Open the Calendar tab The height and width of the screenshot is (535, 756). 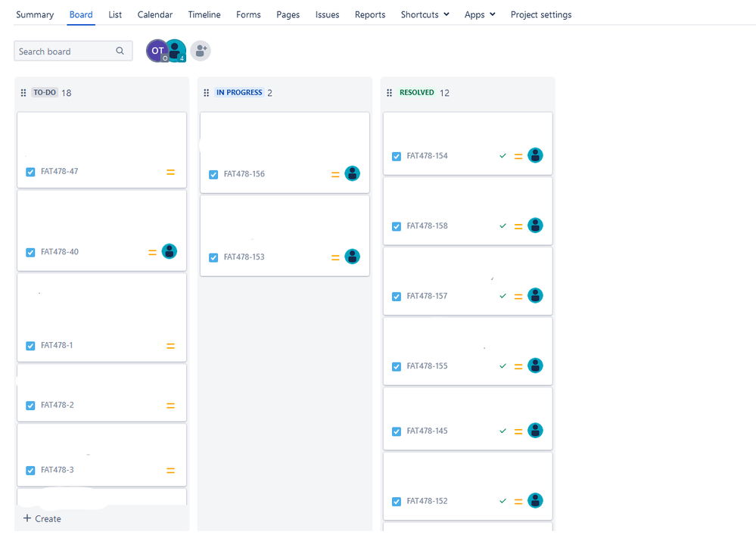[155, 14]
